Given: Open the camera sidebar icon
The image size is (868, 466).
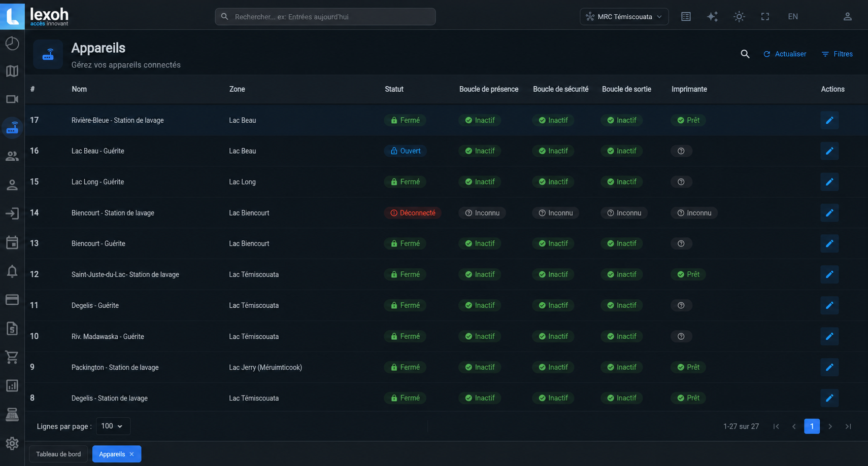Looking at the screenshot, I should pyautogui.click(x=12, y=99).
